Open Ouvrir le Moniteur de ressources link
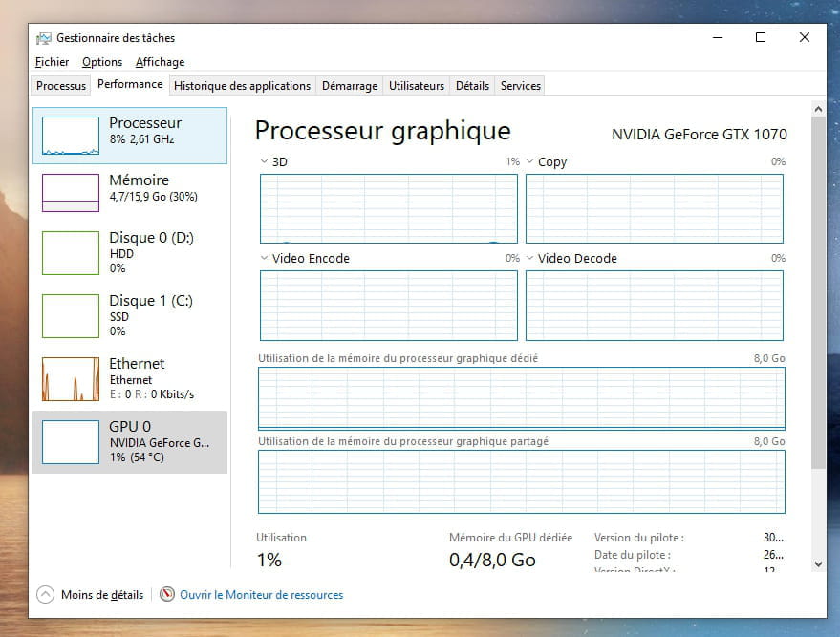Image resolution: width=840 pixels, height=637 pixels. pyautogui.click(x=262, y=595)
